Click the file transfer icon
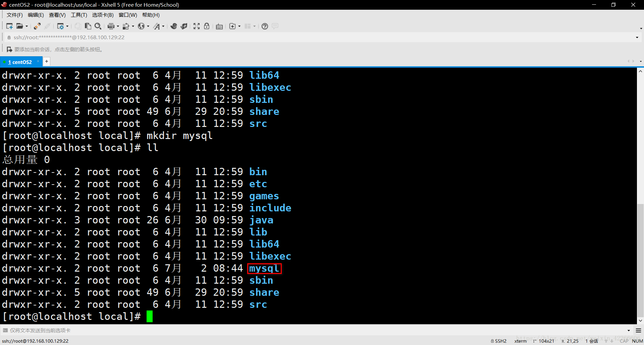The height and width of the screenshot is (345, 644). (126, 26)
